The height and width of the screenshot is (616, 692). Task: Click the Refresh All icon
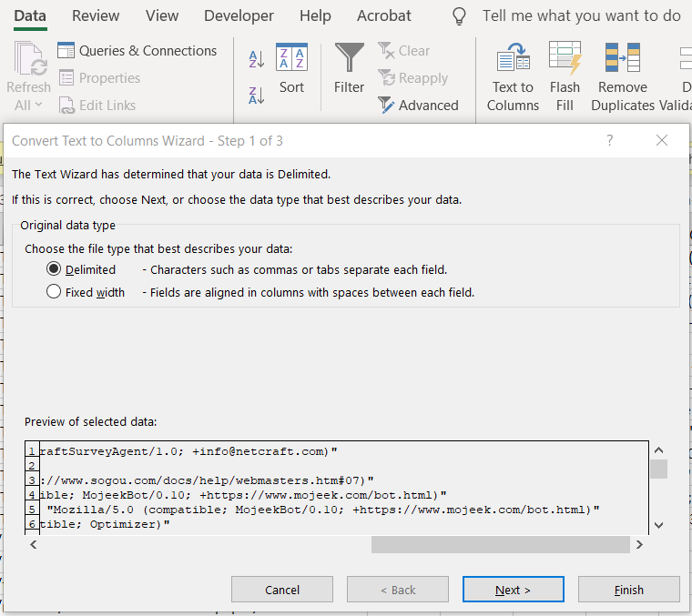[x=30, y=58]
